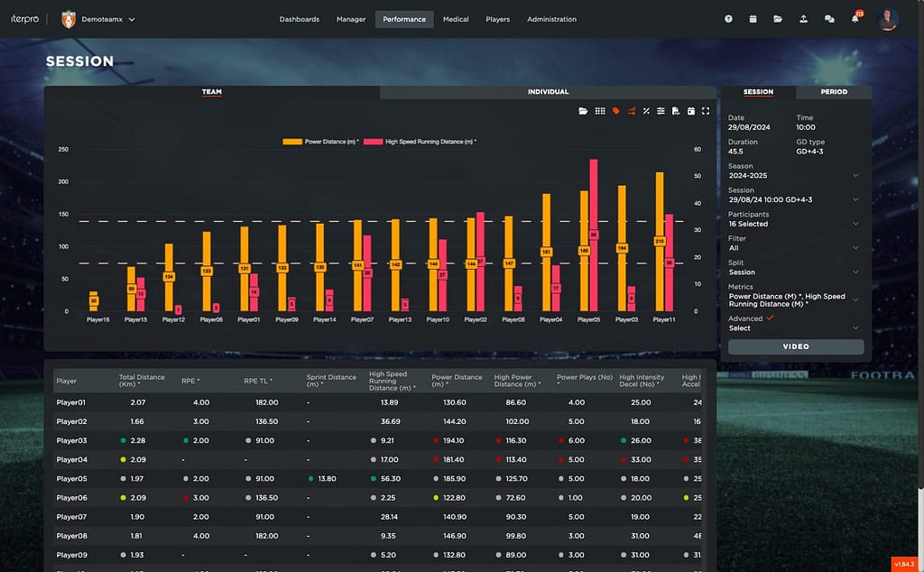Open the Medical menu
The height and width of the screenshot is (572, 924).
click(456, 19)
